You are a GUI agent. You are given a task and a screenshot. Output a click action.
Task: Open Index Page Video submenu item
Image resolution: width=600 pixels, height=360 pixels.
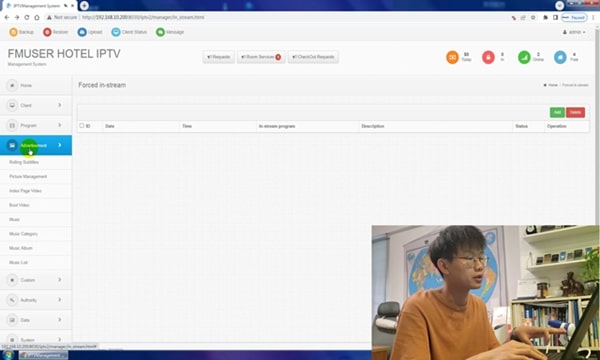tap(25, 191)
